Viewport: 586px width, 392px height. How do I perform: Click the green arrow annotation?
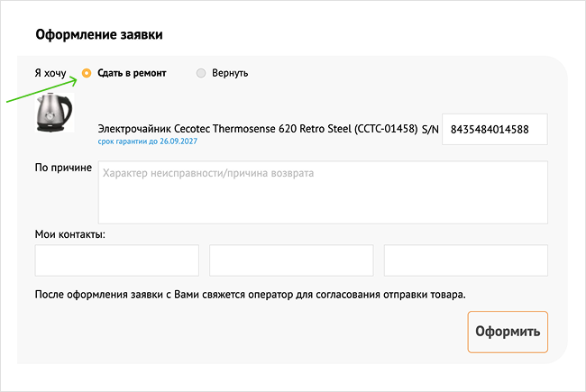[x=41, y=90]
